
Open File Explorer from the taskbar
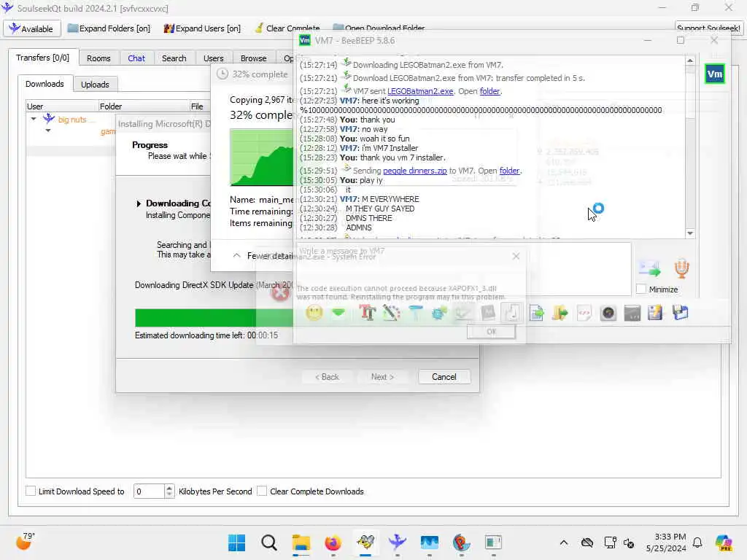click(x=301, y=542)
